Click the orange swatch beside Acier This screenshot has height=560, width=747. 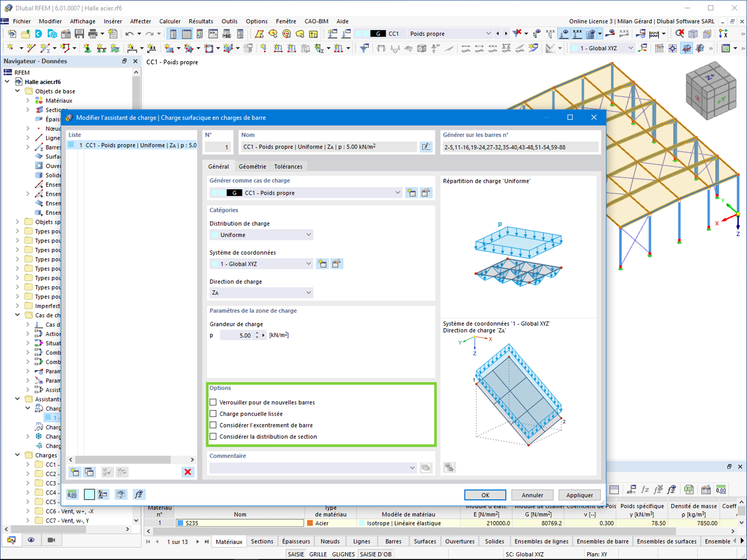310,523
